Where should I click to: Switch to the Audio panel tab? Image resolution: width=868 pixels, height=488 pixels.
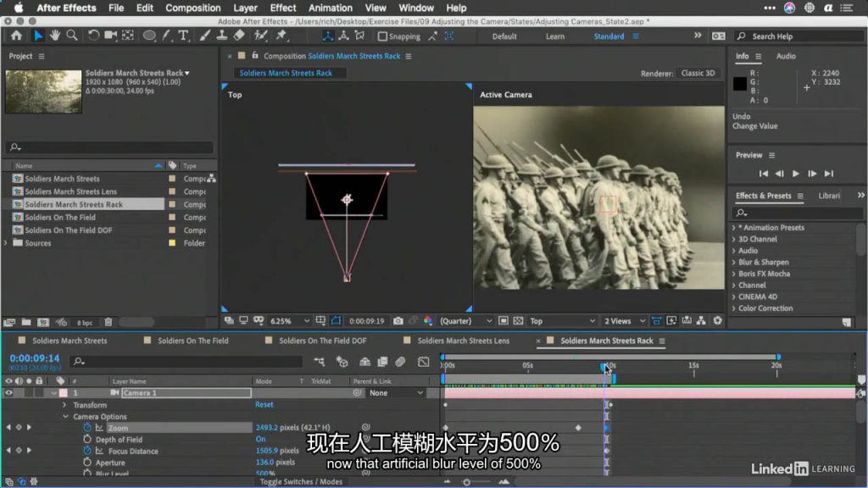[786, 56]
